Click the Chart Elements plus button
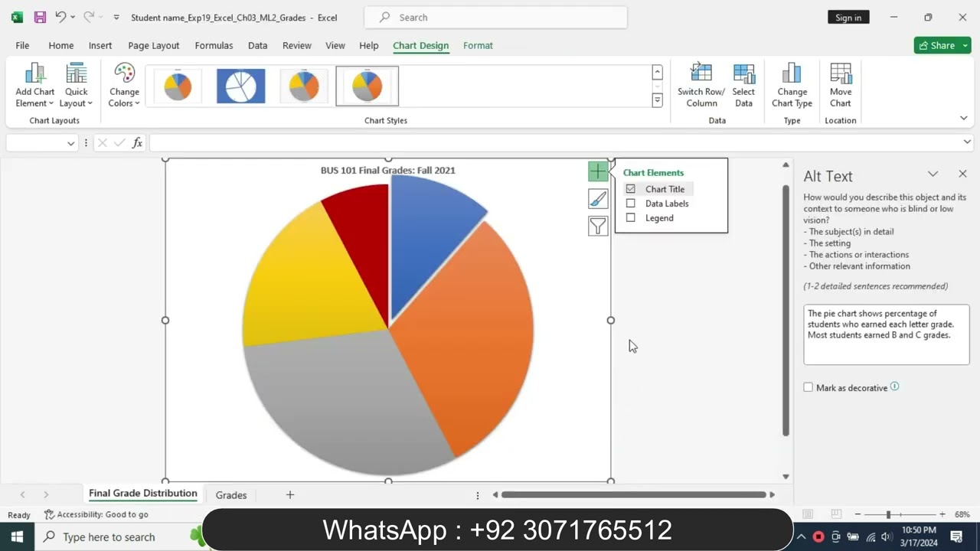The height and width of the screenshot is (551, 980). click(x=598, y=171)
